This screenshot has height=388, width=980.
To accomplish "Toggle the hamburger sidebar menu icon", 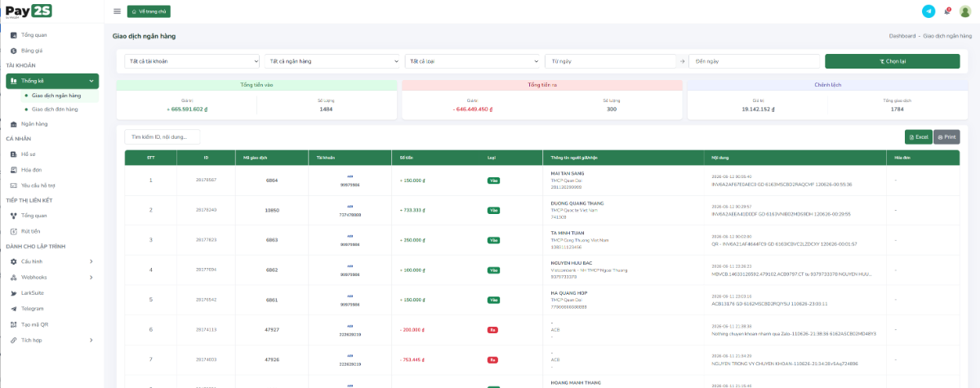I will (117, 11).
